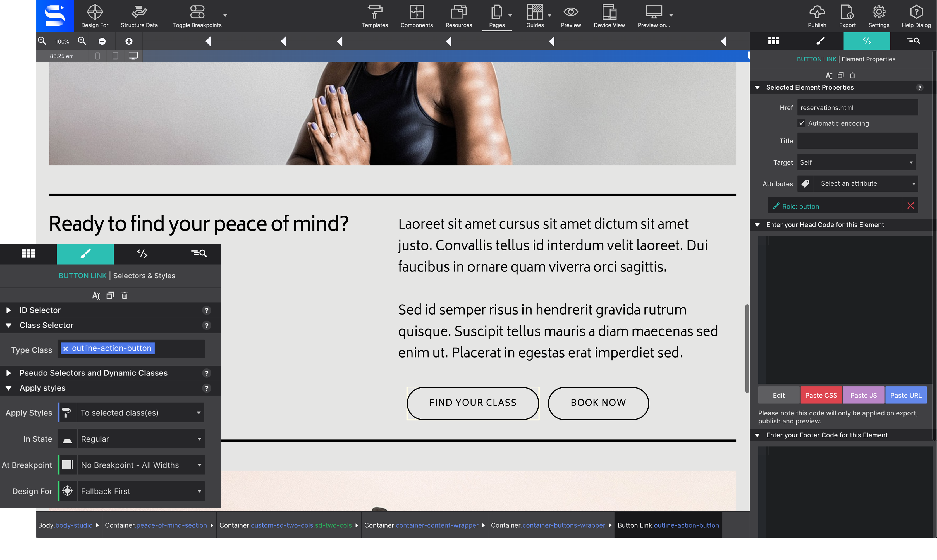
Task: Open the Design For Fallback First dropdown
Action: (140, 491)
